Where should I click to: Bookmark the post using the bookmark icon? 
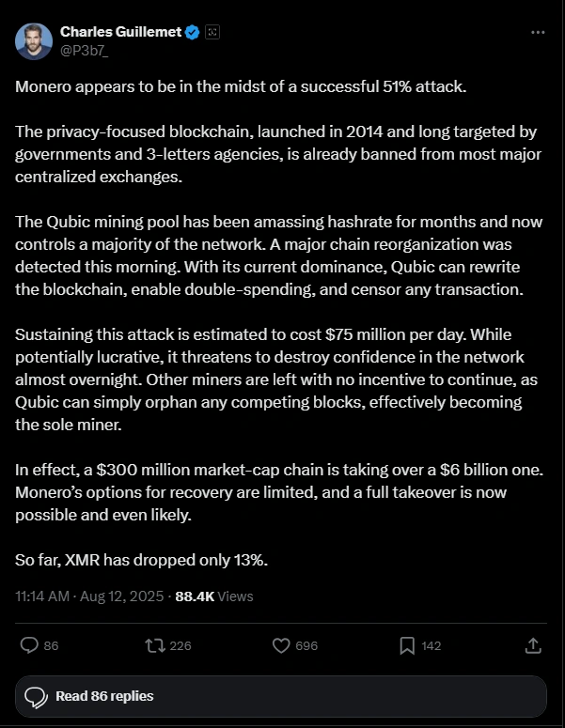pyautogui.click(x=407, y=646)
